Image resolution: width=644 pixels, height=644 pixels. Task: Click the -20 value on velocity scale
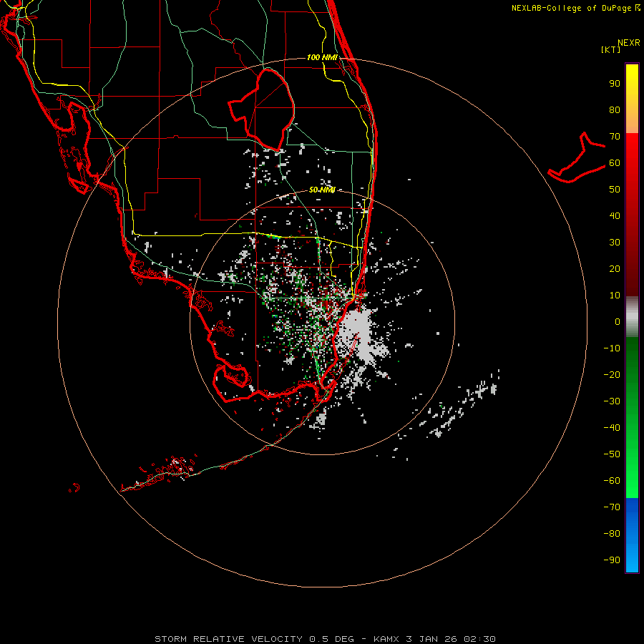click(x=612, y=375)
